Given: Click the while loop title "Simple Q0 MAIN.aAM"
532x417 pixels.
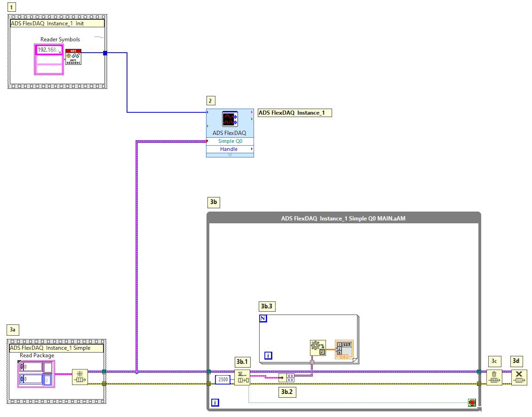Looking at the screenshot, I should coord(377,218).
